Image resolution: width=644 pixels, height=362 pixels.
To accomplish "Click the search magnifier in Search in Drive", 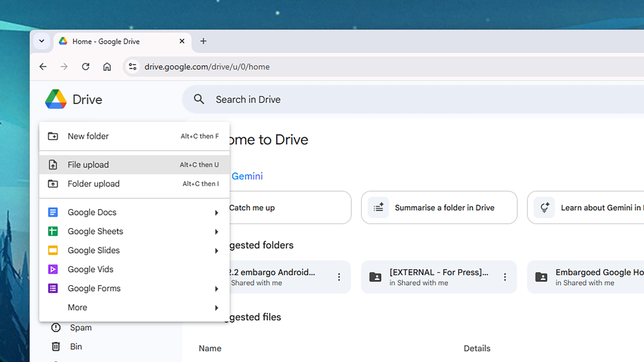I will click(x=199, y=99).
